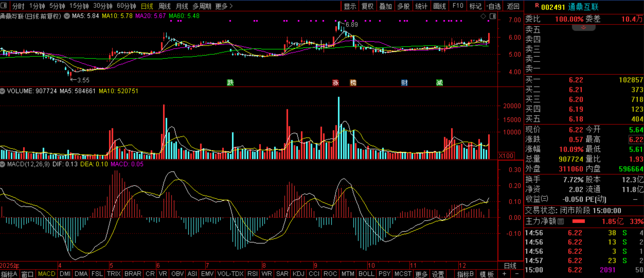Select the BRAR indicator tab
The width and height of the screenshot is (644, 278).
click(x=133, y=274)
